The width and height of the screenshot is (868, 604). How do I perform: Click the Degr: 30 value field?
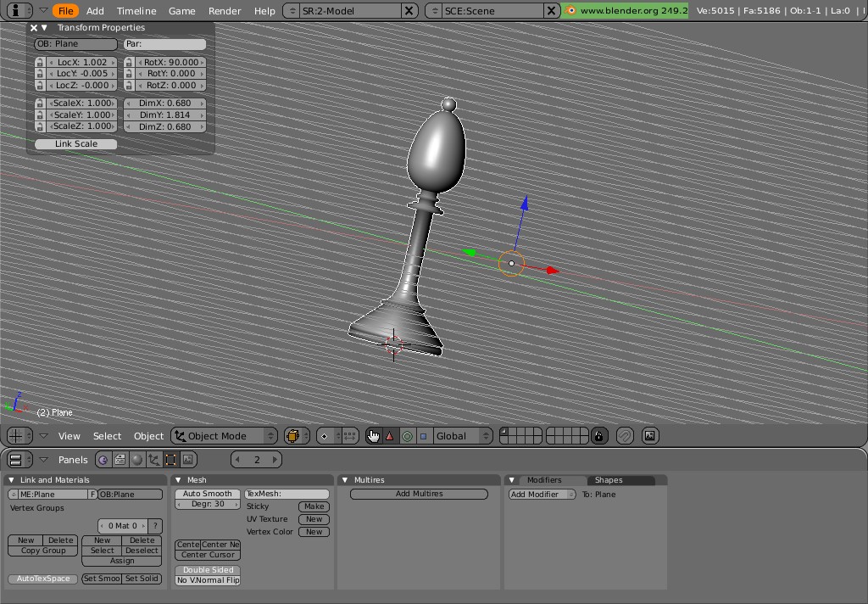(208, 504)
